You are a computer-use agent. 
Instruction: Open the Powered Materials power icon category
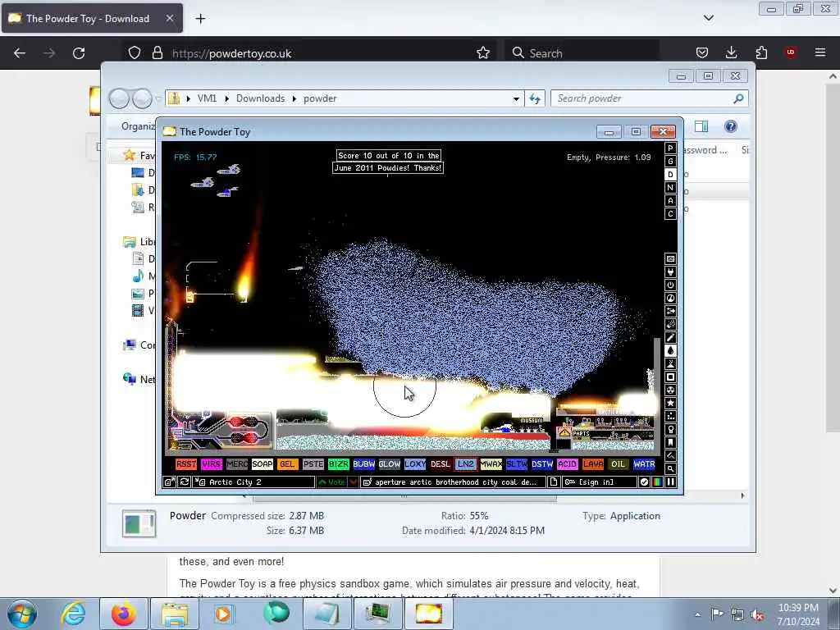click(x=670, y=285)
